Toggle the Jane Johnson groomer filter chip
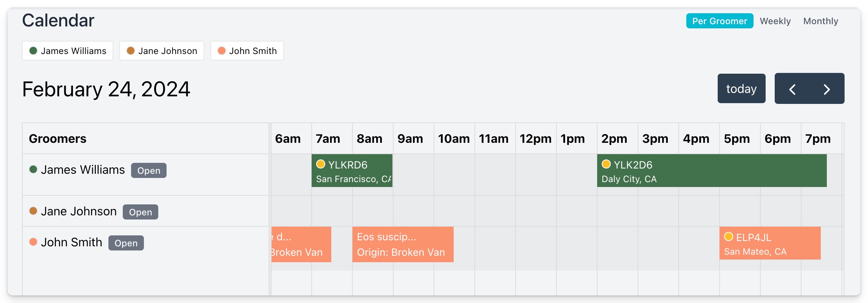Viewport: 868px width, 303px height. pos(162,51)
